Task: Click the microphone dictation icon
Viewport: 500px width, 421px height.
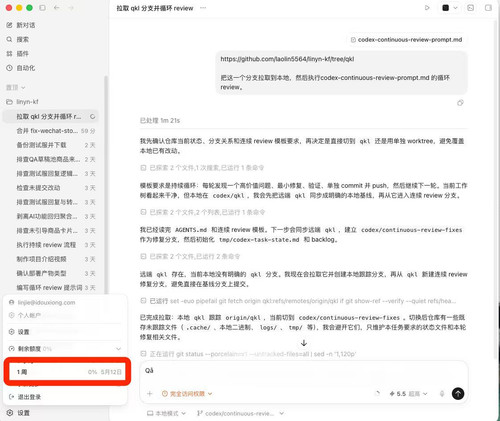Action: pyautogui.click(x=442, y=394)
